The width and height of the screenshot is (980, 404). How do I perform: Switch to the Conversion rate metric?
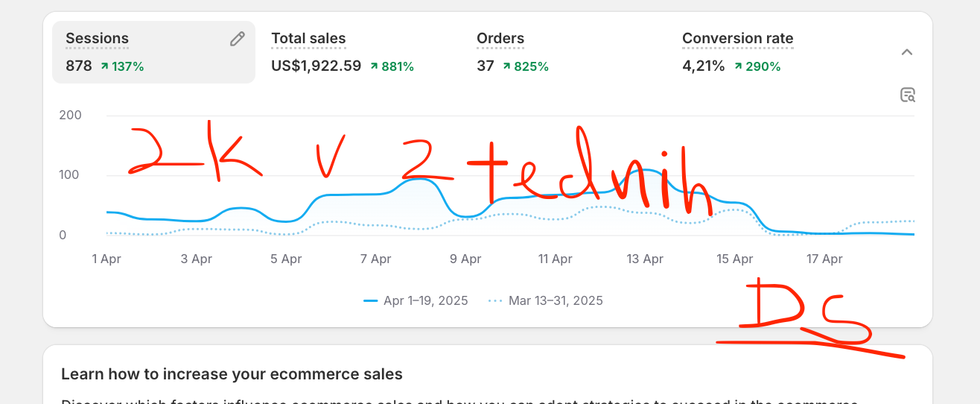click(737, 39)
